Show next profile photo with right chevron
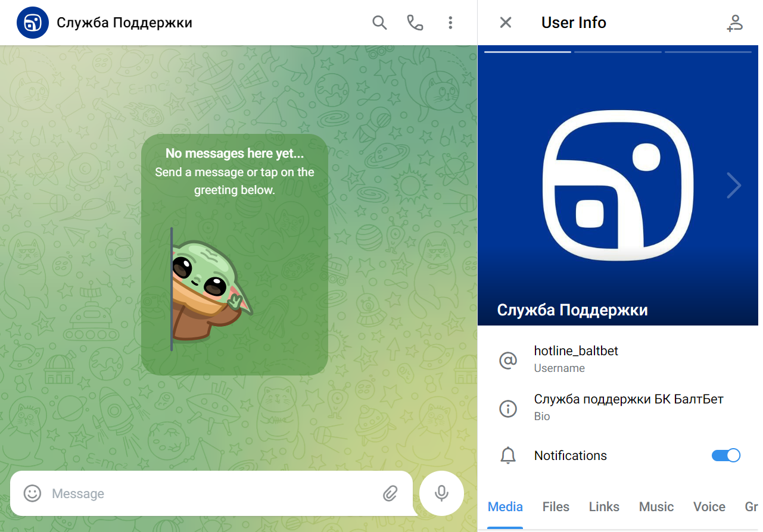Viewport: 763px width, 532px height. pyautogui.click(x=734, y=186)
